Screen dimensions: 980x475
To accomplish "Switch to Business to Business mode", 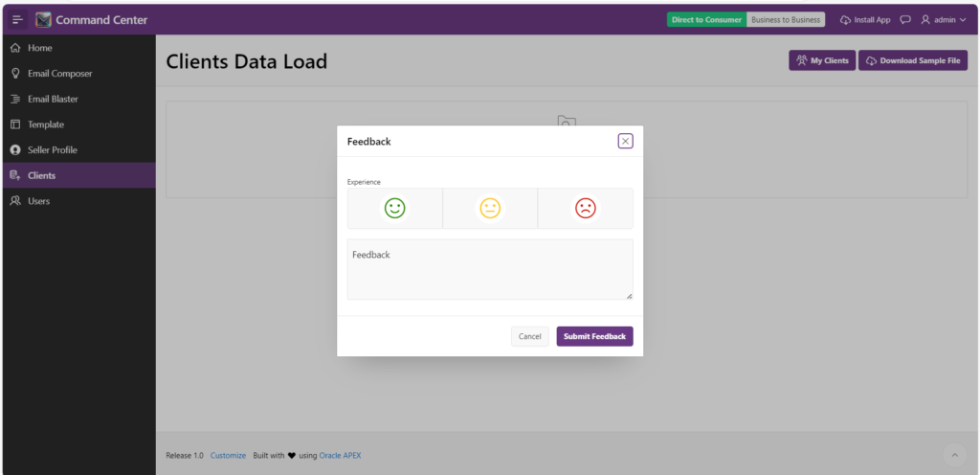I will pos(785,19).
